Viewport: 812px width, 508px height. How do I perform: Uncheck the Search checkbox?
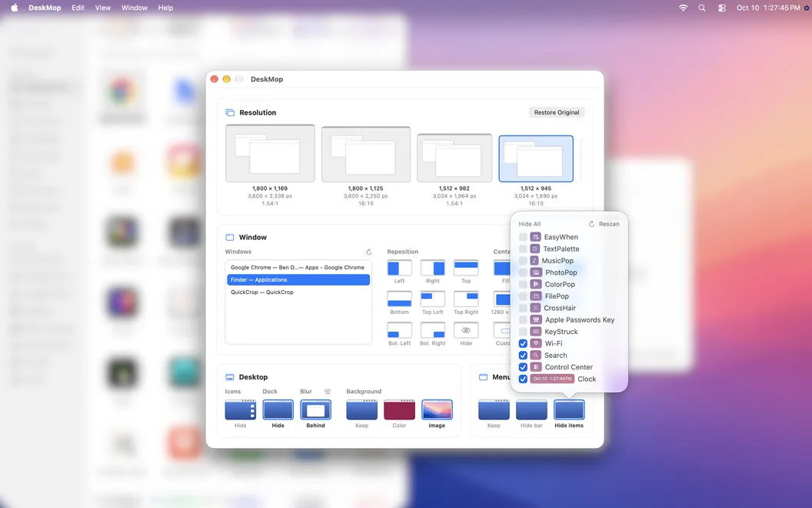coord(523,356)
